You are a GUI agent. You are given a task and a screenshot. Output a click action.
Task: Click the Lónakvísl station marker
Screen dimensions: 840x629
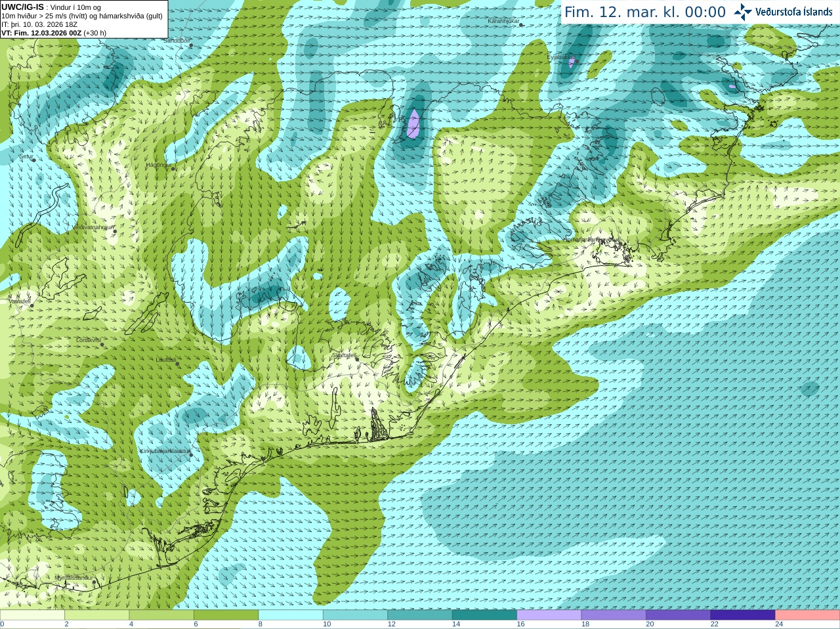click(x=102, y=345)
